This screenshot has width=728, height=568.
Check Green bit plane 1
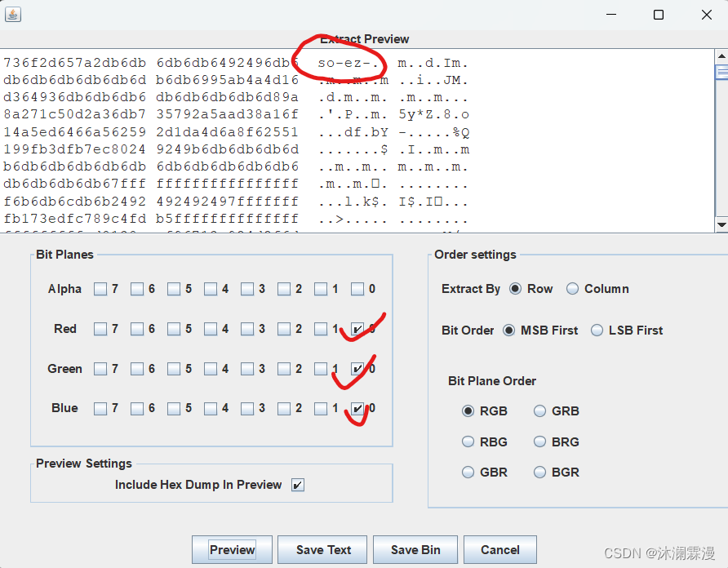321,369
